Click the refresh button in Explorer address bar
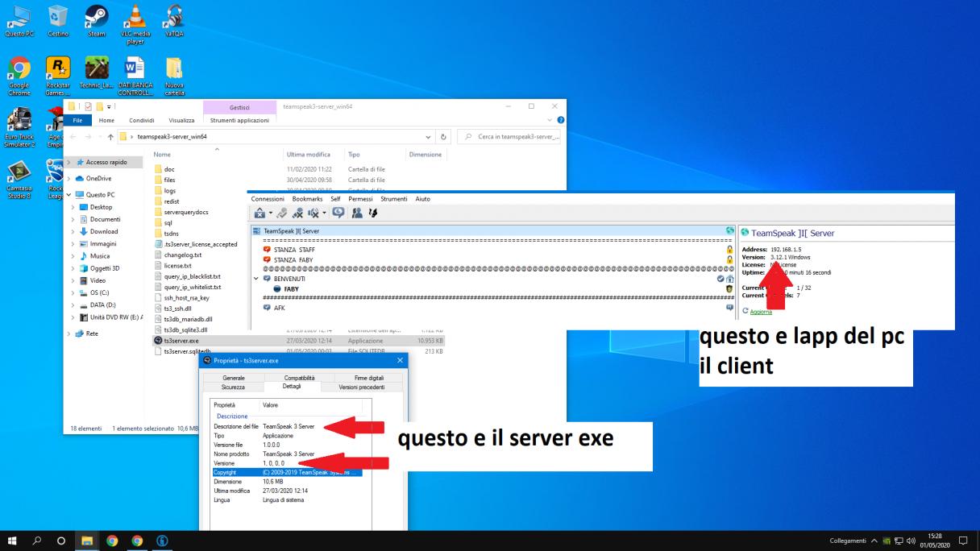 coord(443,137)
